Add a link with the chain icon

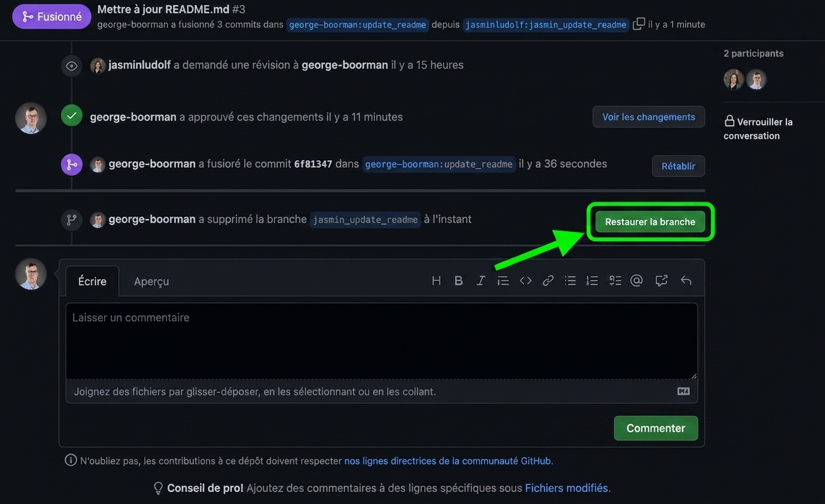click(x=548, y=281)
